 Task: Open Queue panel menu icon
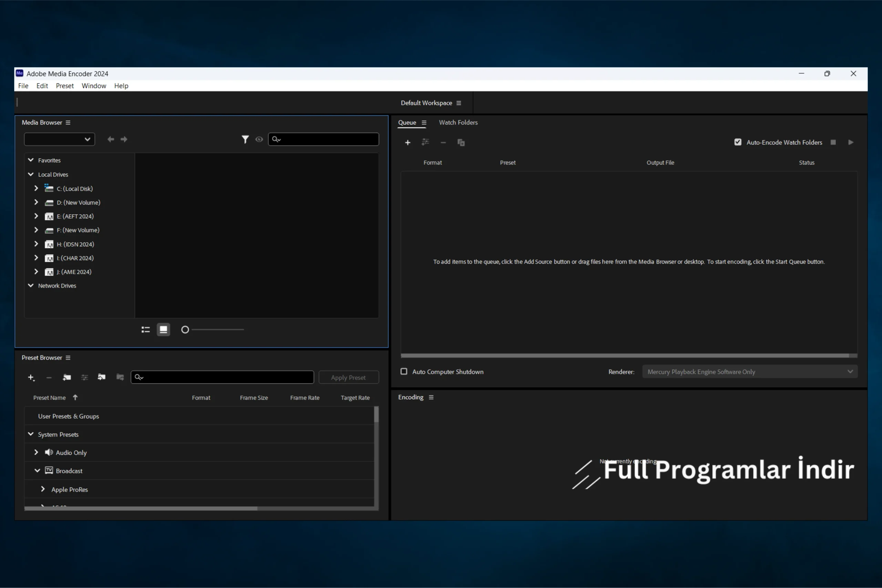(424, 123)
